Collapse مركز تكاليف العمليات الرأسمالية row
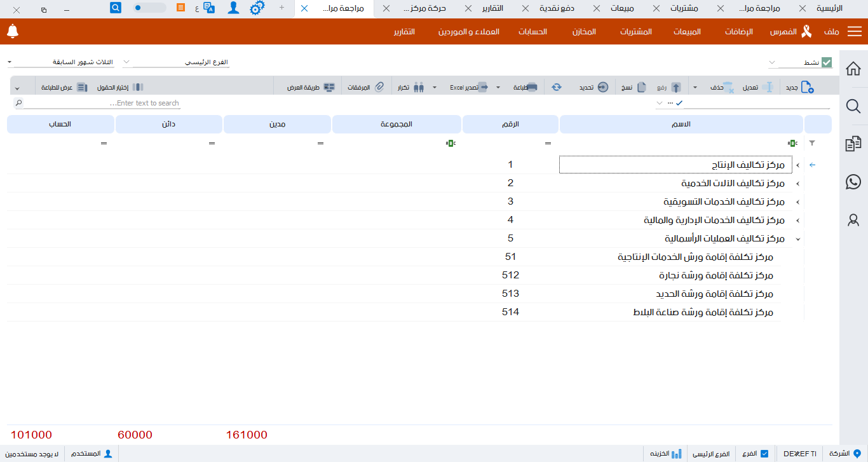This screenshot has width=868, height=462. 797,239
